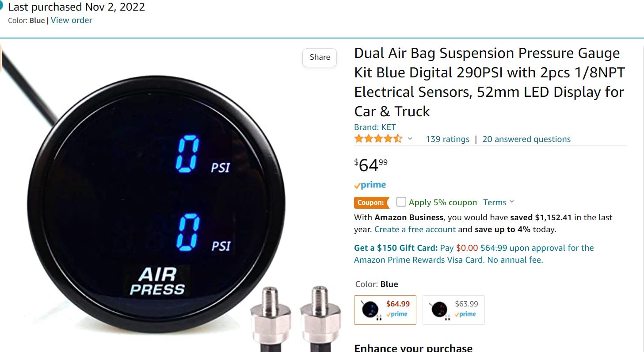The height and width of the screenshot is (352, 644).
Task: Tick the Apply 5% coupon checkbox
Action: [x=401, y=202]
